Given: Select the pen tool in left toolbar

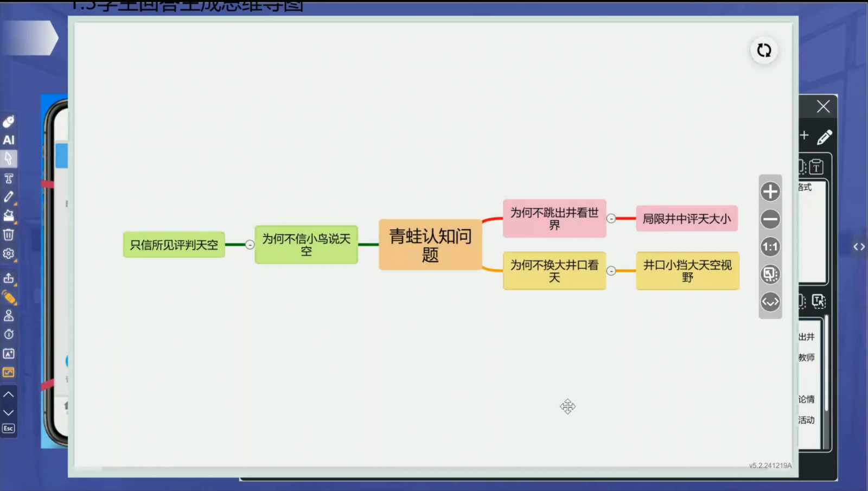Looking at the screenshot, I should [x=9, y=196].
